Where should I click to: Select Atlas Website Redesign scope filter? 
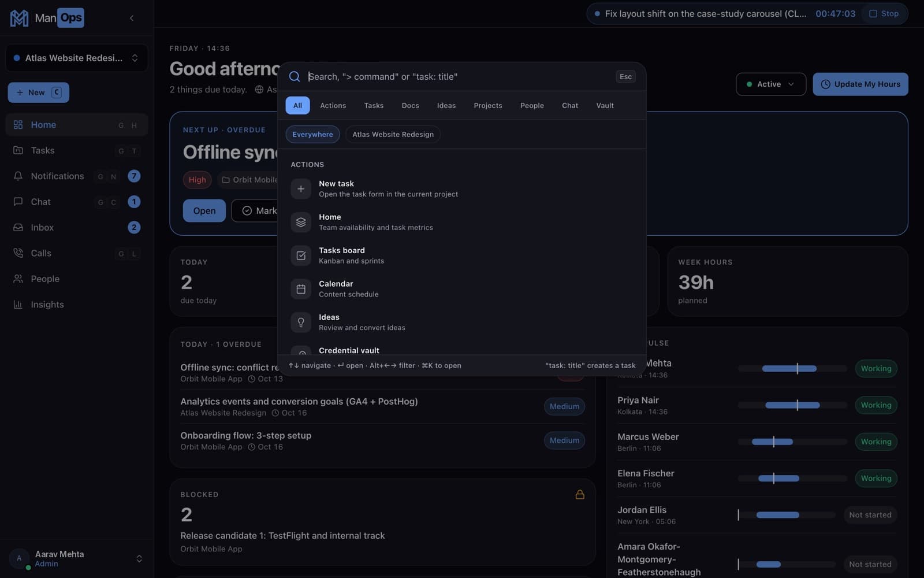[x=393, y=134]
